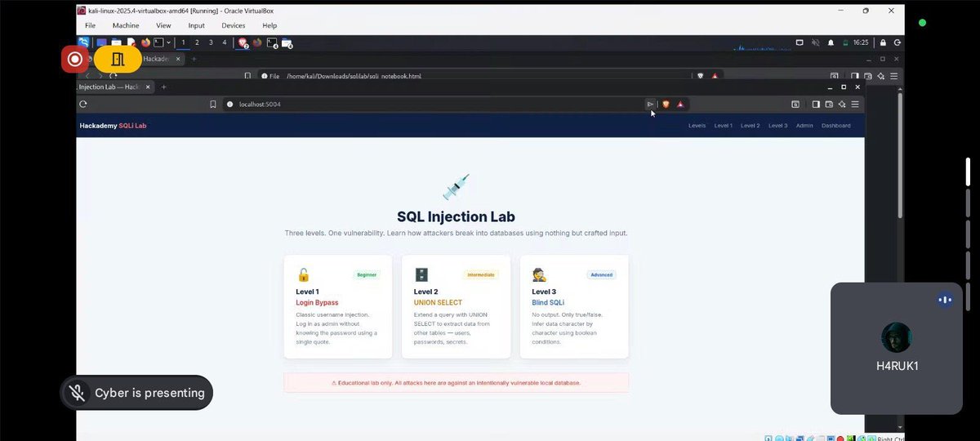Viewport: 980px width, 441px height.
Task: Switch to workspace 2
Action: point(197,42)
